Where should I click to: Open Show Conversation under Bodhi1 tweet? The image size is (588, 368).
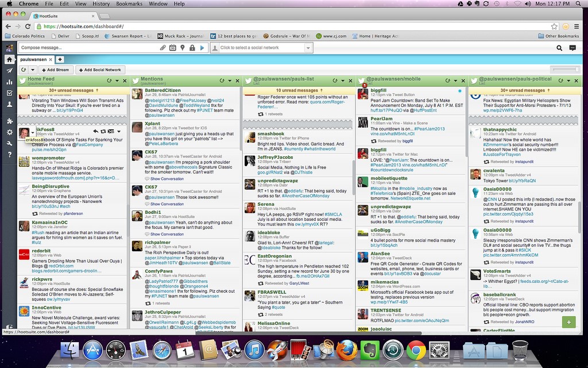pos(167,235)
